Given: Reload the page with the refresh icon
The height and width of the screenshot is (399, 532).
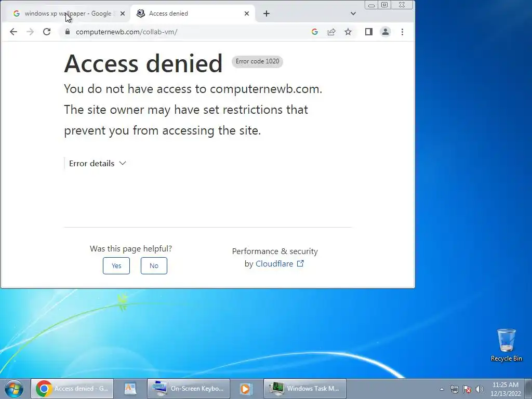Looking at the screenshot, I should pyautogui.click(x=47, y=32).
